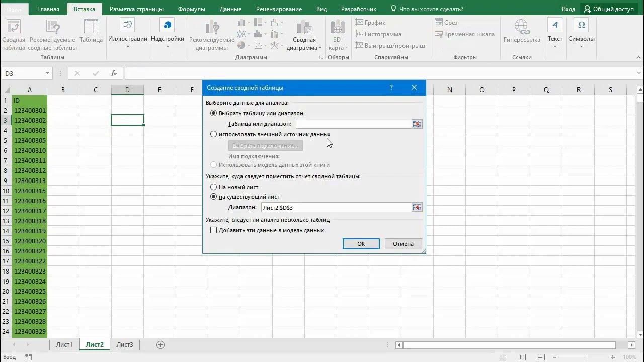Image resolution: width=644 pixels, height=362 pixels.
Task: Click the macro record icon in status bar
Action: coord(28,357)
